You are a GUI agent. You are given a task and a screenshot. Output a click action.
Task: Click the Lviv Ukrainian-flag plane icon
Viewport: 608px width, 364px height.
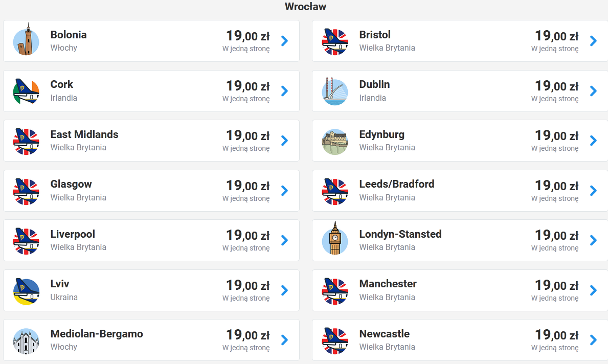(26, 291)
